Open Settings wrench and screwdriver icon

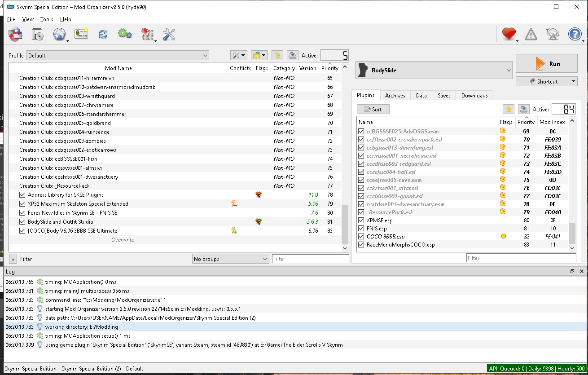(169, 34)
